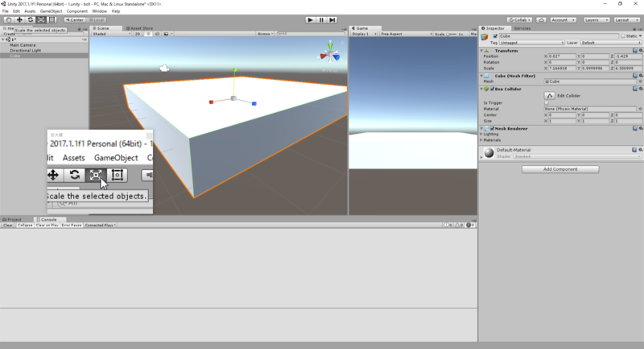Open the Tag Untagged dropdown
The width and height of the screenshot is (644, 349).
(532, 43)
